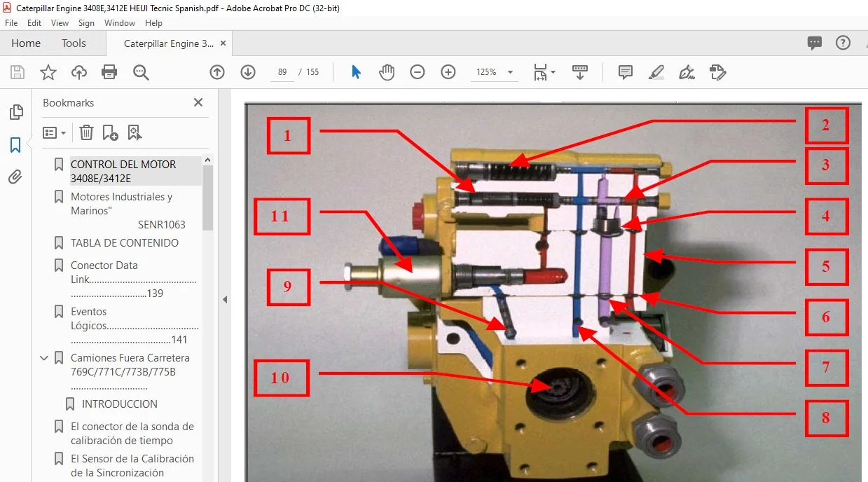Open the stamp or more tools icon
Viewport: 868px width, 482px height.
point(717,72)
